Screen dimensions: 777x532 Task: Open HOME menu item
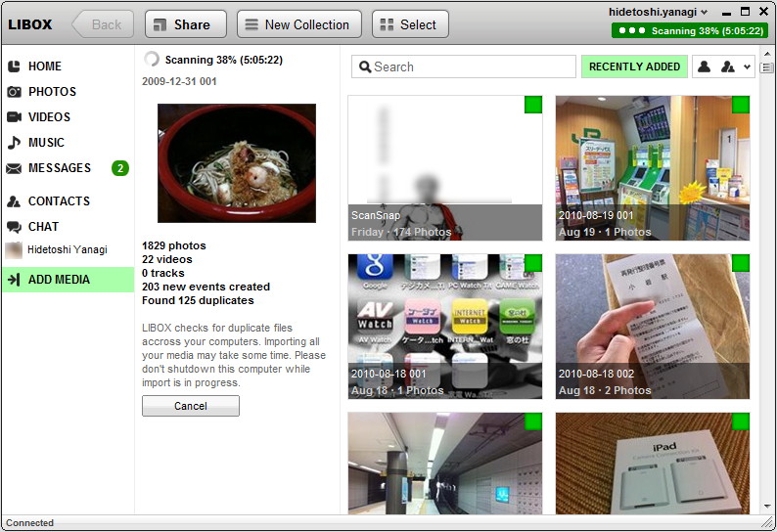pyautogui.click(x=68, y=66)
